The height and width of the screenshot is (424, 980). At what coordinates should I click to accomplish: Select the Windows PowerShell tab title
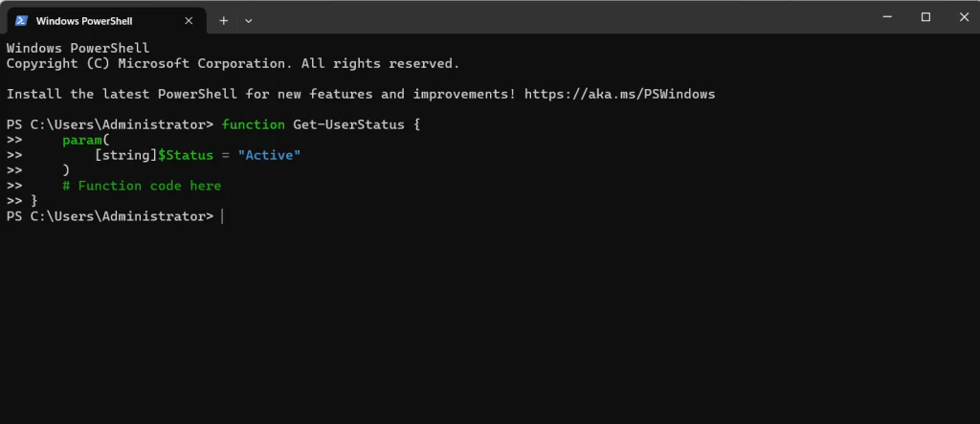pos(84,20)
